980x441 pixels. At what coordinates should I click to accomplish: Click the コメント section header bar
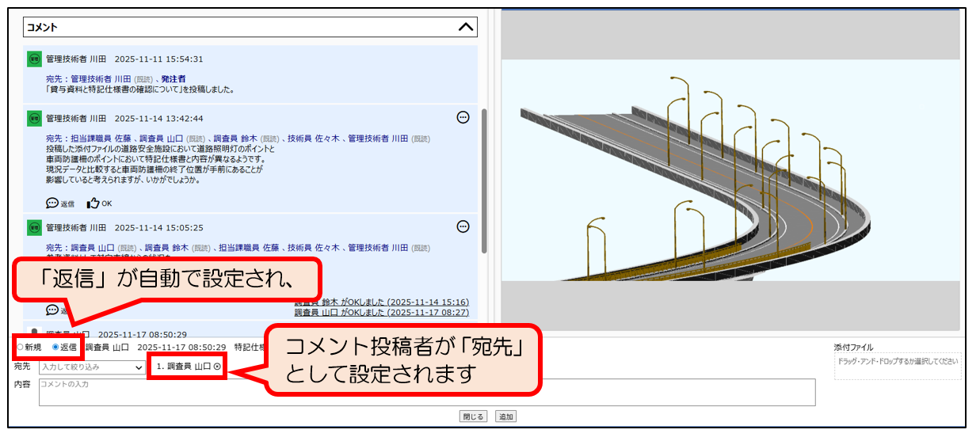pyautogui.click(x=238, y=27)
